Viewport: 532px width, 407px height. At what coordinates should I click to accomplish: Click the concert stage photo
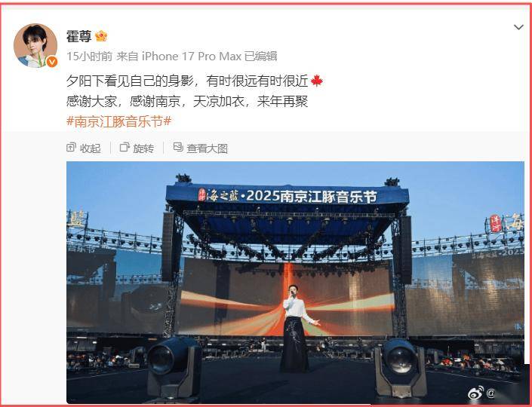tap(295, 283)
